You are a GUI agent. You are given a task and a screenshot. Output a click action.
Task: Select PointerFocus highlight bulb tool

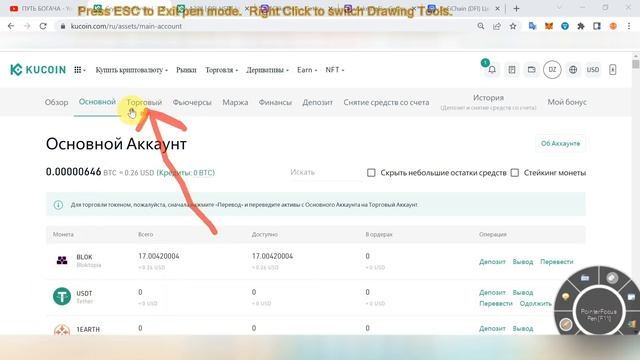(x=565, y=297)
